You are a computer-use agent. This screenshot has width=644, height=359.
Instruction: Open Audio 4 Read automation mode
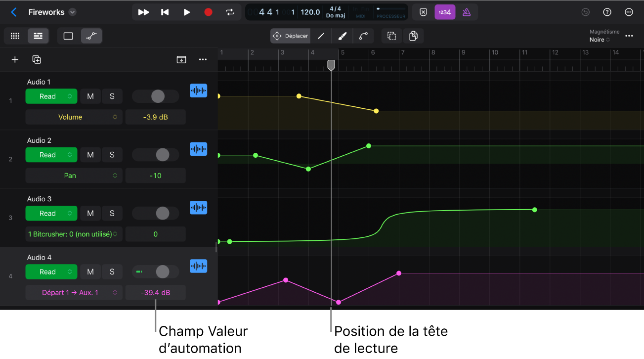[51, 271]
